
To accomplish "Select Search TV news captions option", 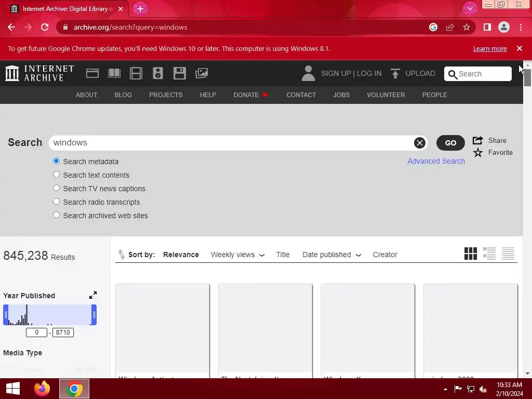I will 56,188.
